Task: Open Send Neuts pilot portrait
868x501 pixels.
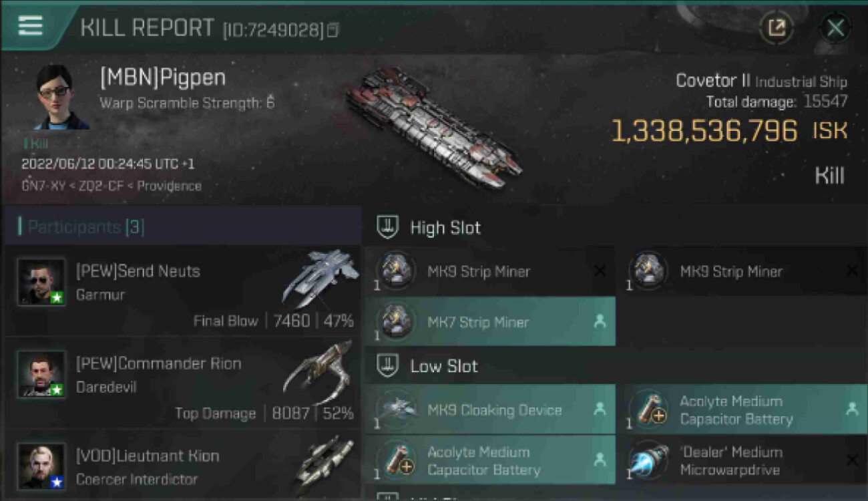Action: click(x=41, y=282)
